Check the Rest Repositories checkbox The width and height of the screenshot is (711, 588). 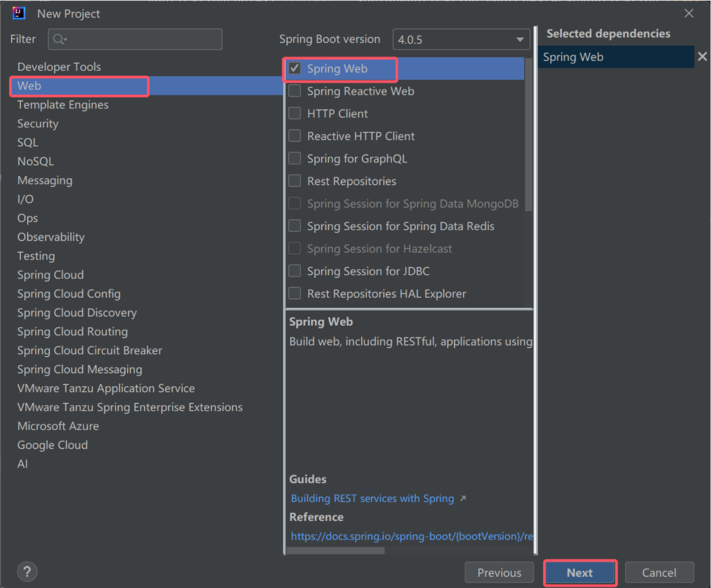(295, 181)
